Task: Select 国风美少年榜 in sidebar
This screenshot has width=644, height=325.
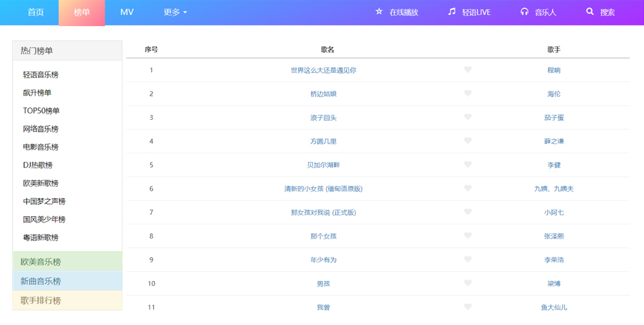Action: coord(44,219)
